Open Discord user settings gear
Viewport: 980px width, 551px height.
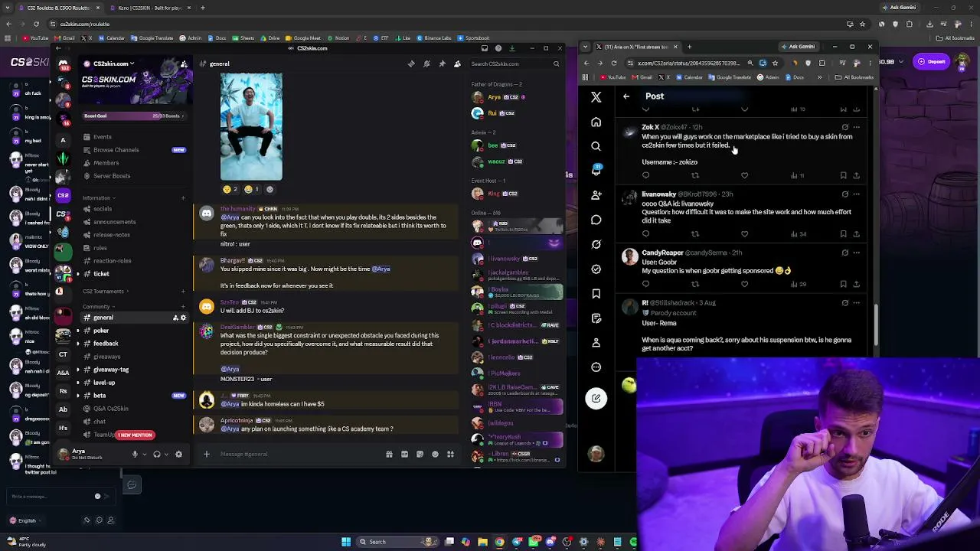pos(178,454)
